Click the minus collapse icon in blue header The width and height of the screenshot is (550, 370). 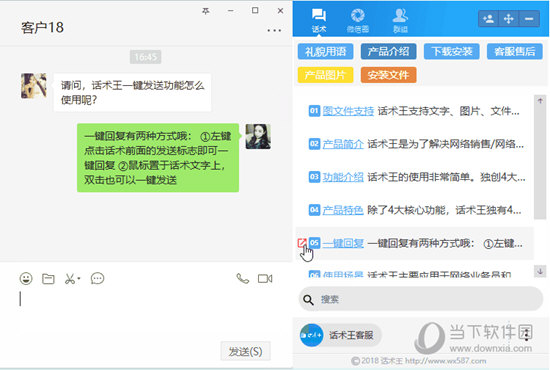click(x=529, y=18)
